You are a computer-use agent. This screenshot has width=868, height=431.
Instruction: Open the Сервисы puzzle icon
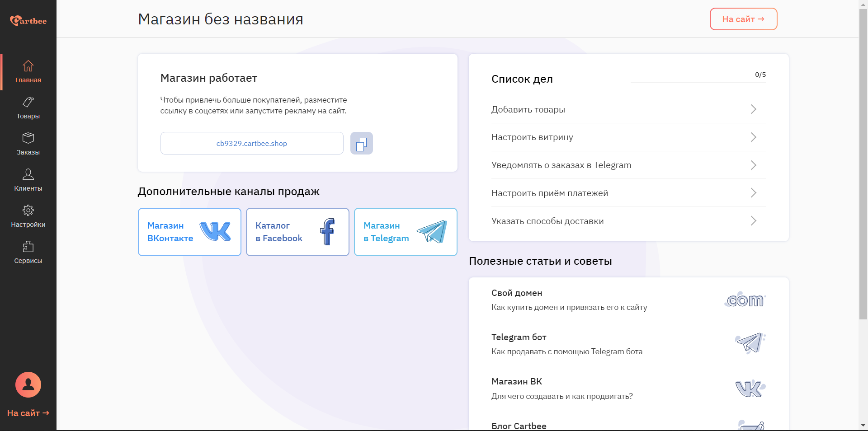click(28, 246)
